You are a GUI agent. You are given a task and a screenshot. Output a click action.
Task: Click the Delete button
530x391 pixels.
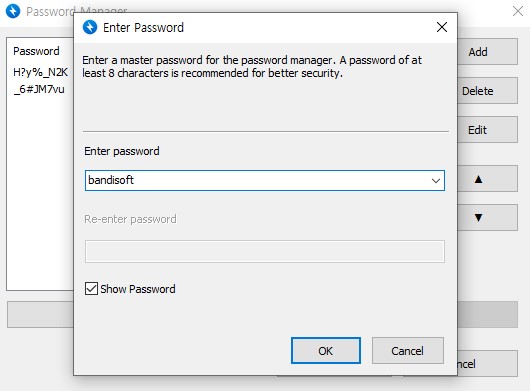487,91
